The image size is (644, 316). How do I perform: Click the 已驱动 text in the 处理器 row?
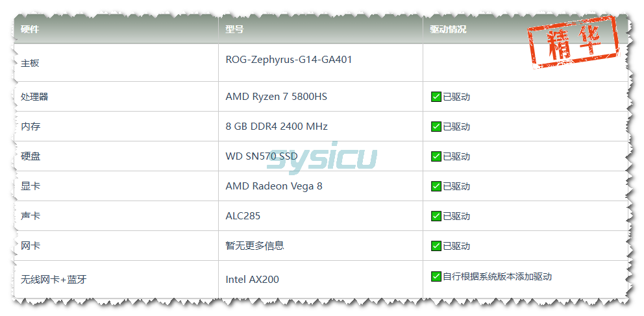click(456, 97)
